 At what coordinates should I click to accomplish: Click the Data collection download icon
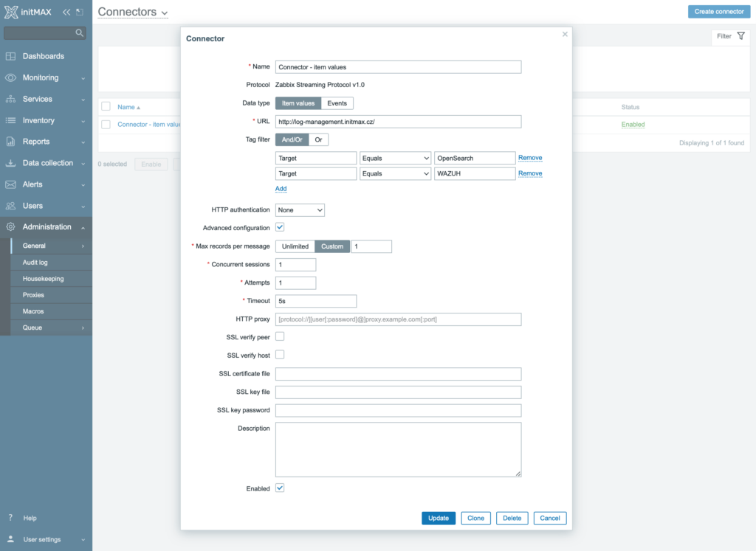10,163
